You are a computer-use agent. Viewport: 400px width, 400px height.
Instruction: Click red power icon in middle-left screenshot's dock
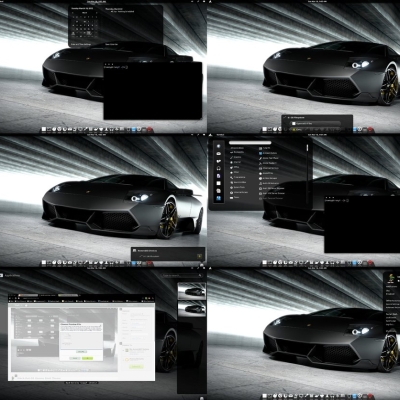[150, 263]
